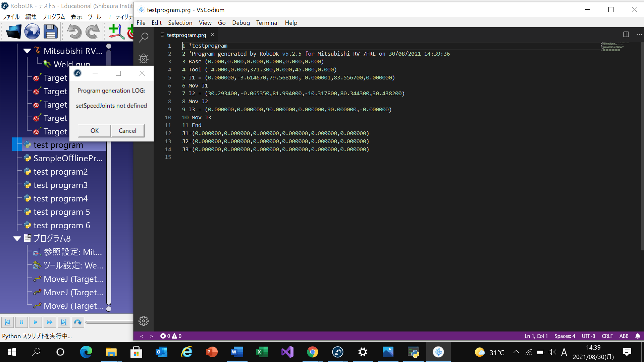
Task: Collapse the Mitsubishi RV robot tree node
Action: (x=27, y=51)
